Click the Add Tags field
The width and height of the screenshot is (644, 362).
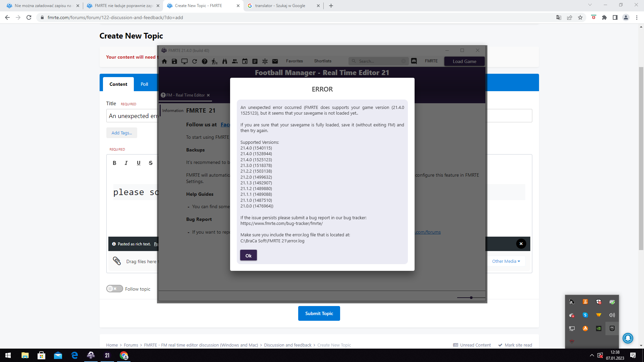point(122,133)
